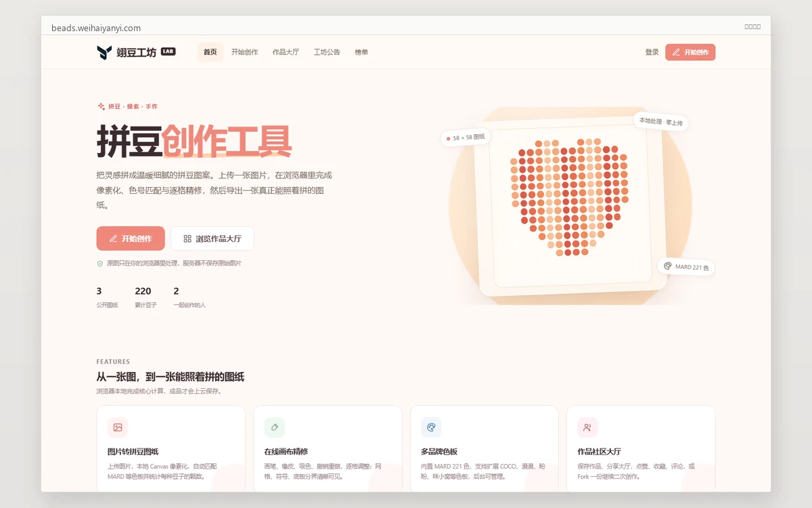Click the 公开图纸 stat label
This screenshot has height=508, width=812.
pos(108,305)
